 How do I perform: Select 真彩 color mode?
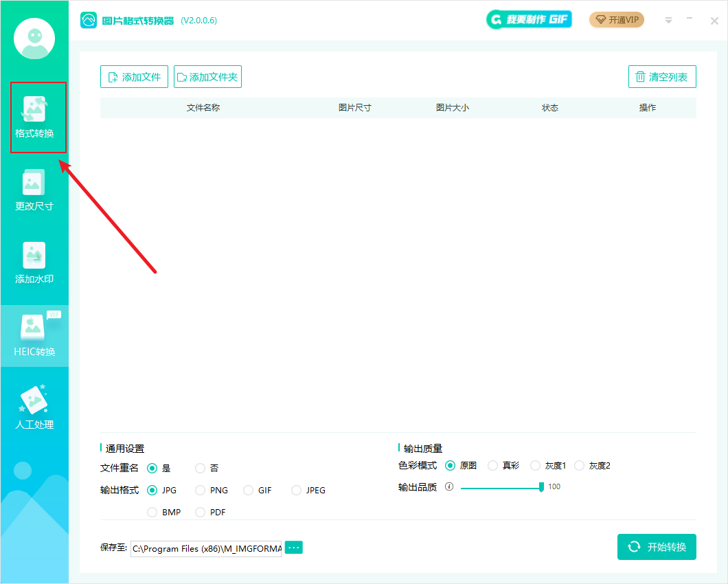pyautogui.click(x=492, y=466)
